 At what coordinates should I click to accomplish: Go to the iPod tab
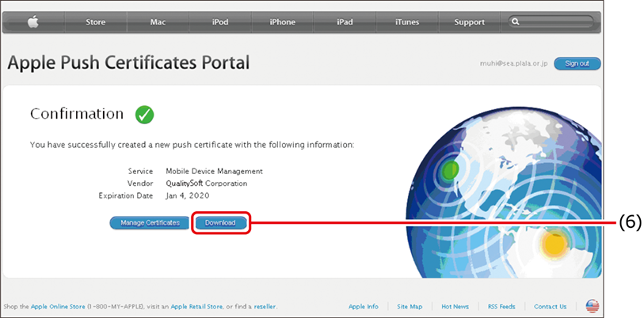click(x=220, y=22)
